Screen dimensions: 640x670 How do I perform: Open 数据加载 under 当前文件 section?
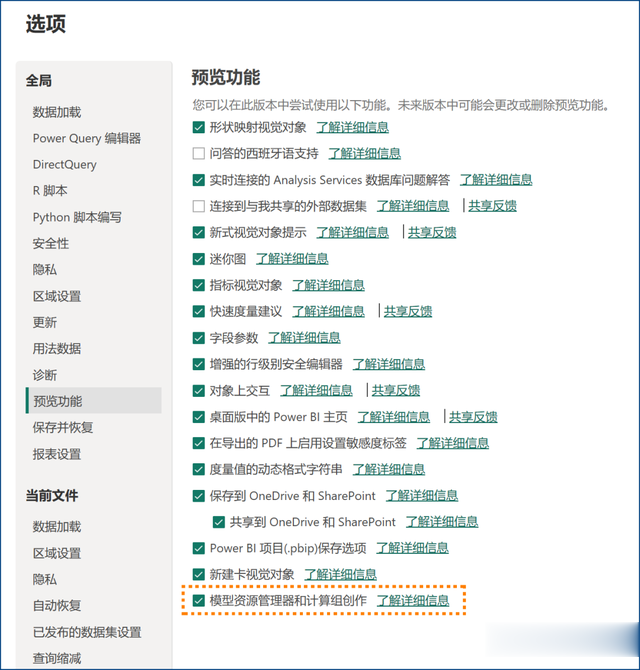click(x=57, y=527)
